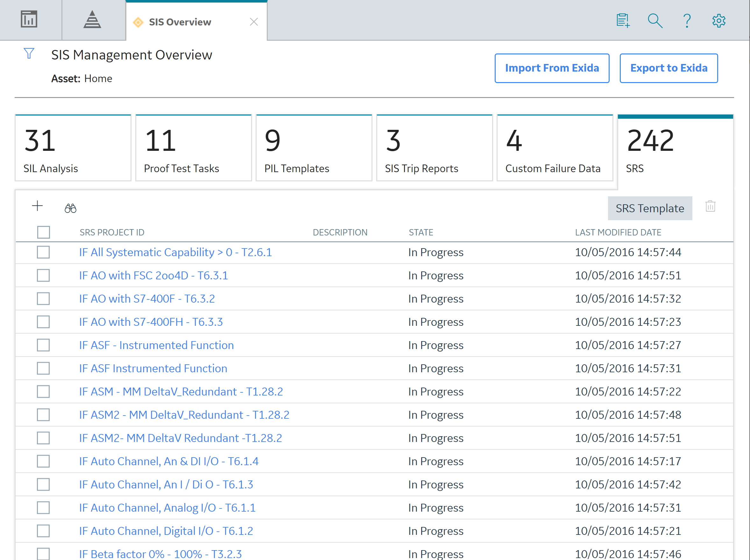Click Export to Exida button
Viewport: 750px width, 560px height.
point(669,68)
